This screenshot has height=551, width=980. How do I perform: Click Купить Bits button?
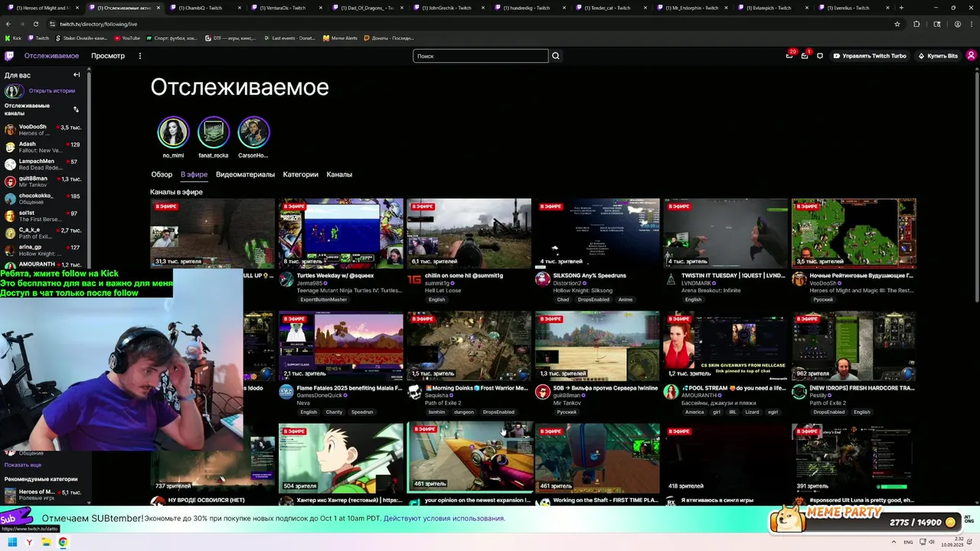coord(938,56)
